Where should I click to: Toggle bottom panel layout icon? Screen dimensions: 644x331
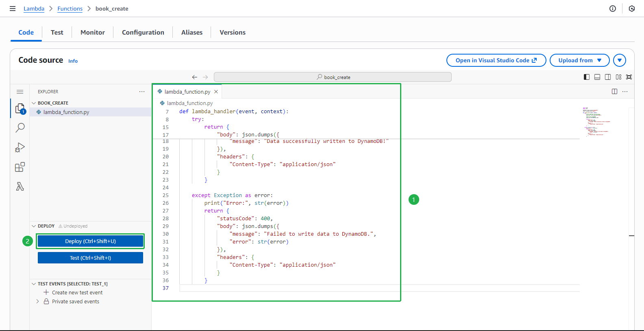(597, 77)
